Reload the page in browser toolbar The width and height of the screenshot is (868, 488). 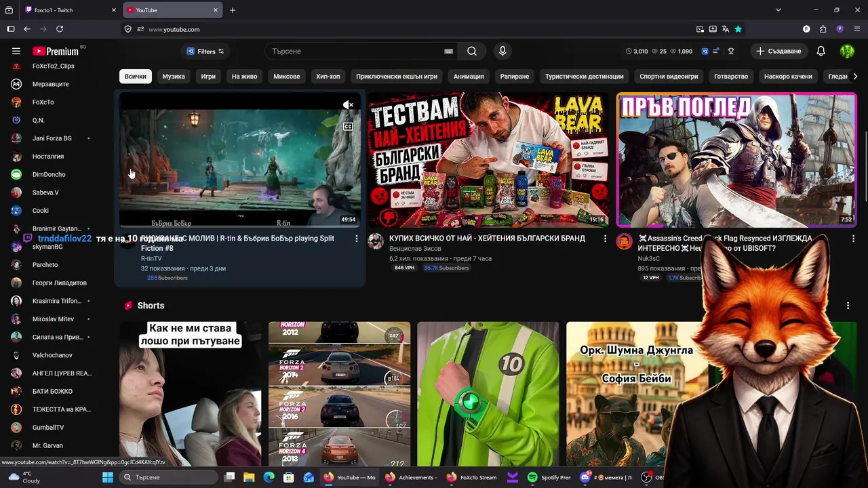(x=60, y=29)
